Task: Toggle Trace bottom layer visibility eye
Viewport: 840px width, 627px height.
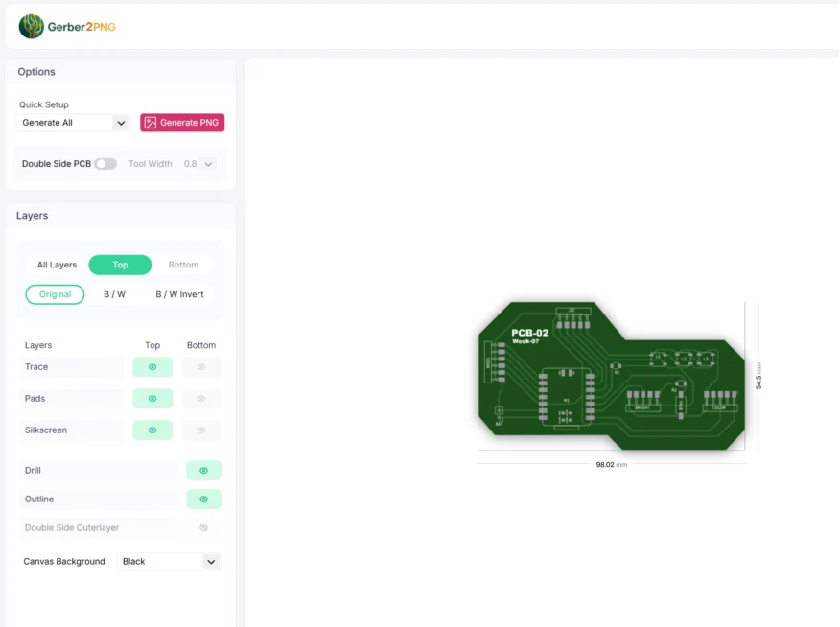Action: pyautogui.click(x=201, y=367)
